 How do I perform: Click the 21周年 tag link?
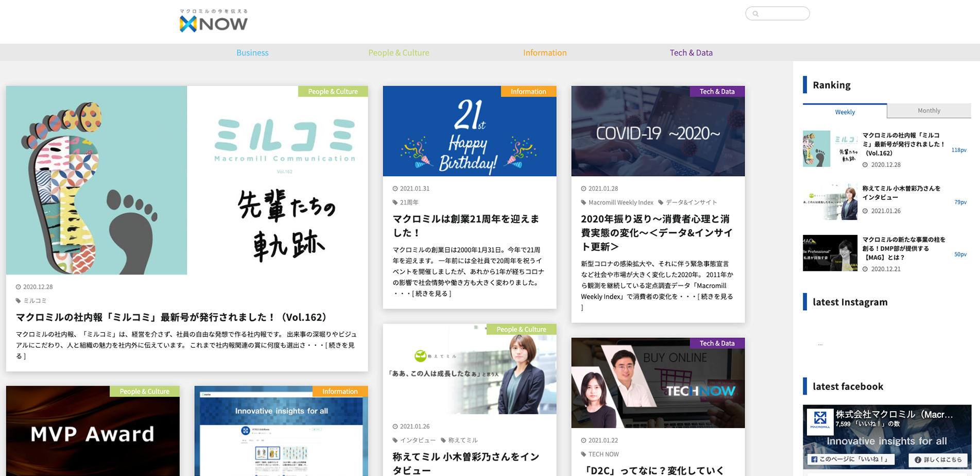(x=409, y=202)
